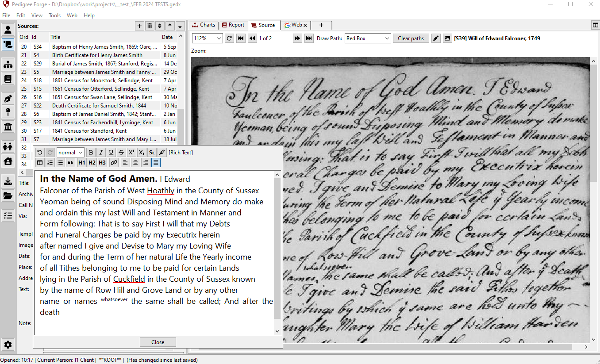Click the pencil draw icon beside Clear paths
The height and width of the screenshot is (364, 600).
(x=436, y=38)
